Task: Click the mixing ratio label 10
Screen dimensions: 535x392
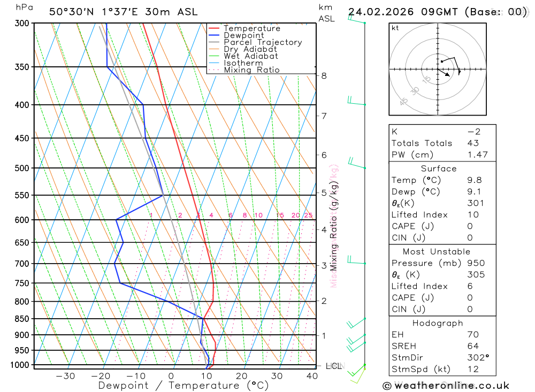Action: (258, 216)
